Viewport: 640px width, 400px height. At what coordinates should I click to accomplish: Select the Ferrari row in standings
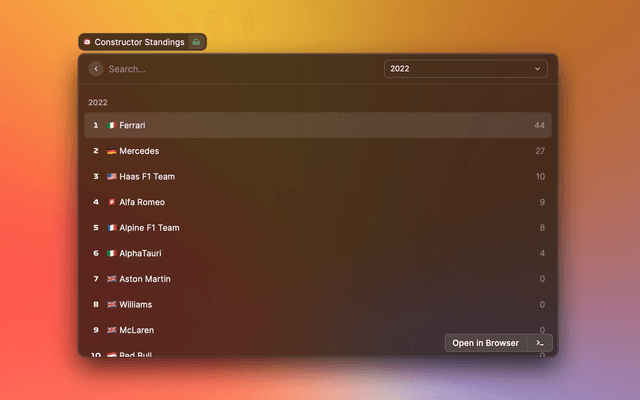(318, 125)
